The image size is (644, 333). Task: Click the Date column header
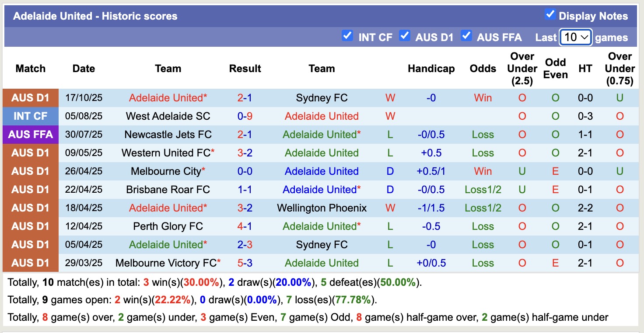click(84, 69)
